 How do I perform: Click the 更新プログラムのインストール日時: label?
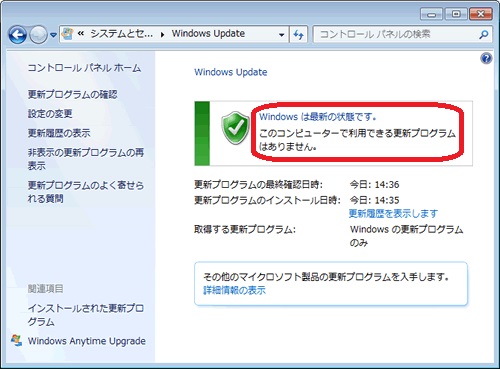[x=268, y=200]
